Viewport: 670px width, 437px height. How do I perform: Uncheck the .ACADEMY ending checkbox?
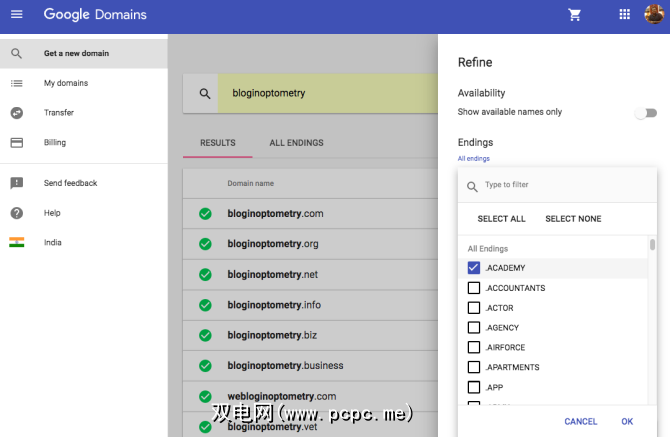pos(474,268)
